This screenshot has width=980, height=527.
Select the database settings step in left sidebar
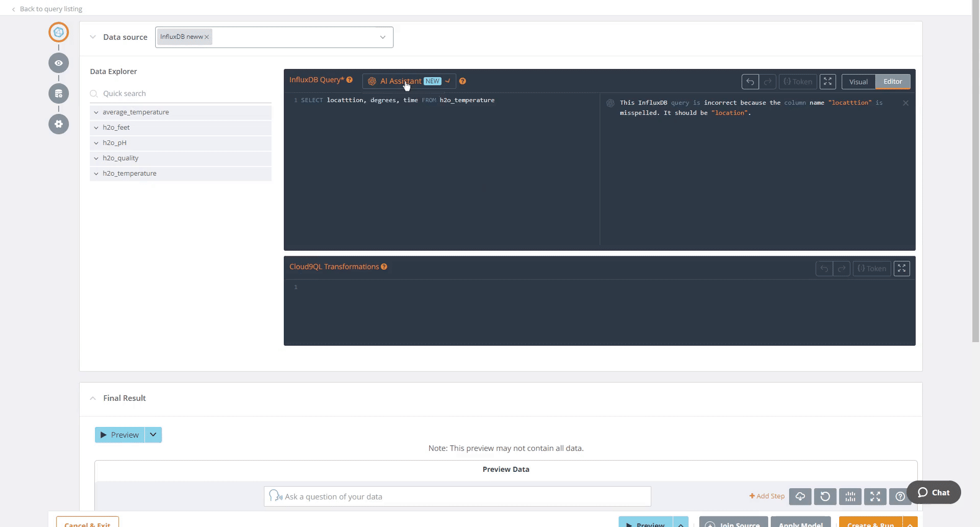(58, 93)
